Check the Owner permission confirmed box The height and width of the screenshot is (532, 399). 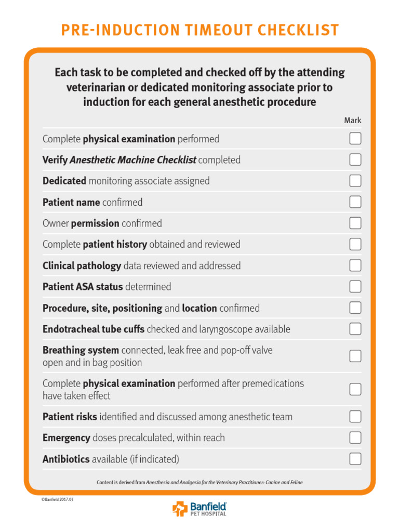pos(355,223)
